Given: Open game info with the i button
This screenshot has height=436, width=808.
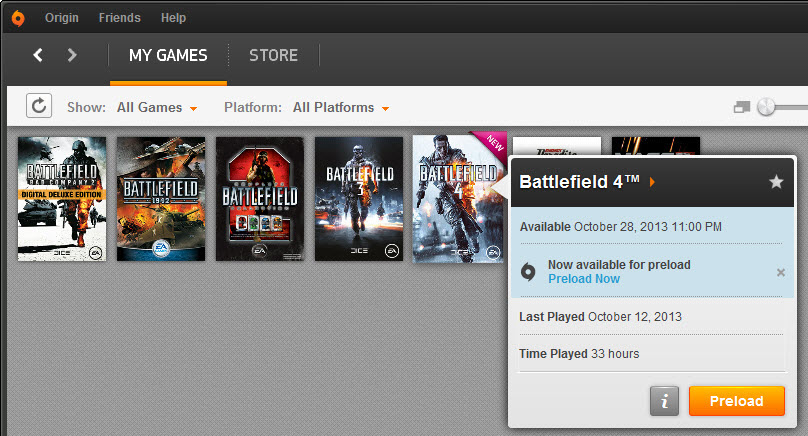Looking at the screenshot, I should (x=664, y=401).
